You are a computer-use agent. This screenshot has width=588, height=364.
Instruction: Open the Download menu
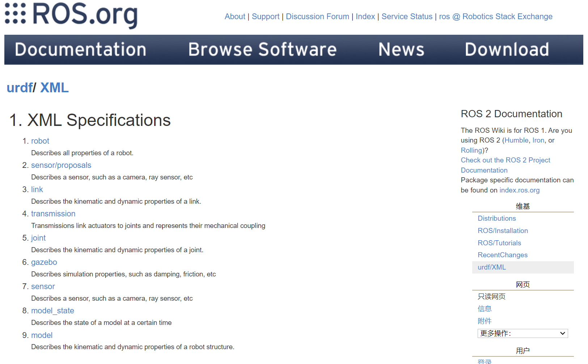click(x=507, y=50)
